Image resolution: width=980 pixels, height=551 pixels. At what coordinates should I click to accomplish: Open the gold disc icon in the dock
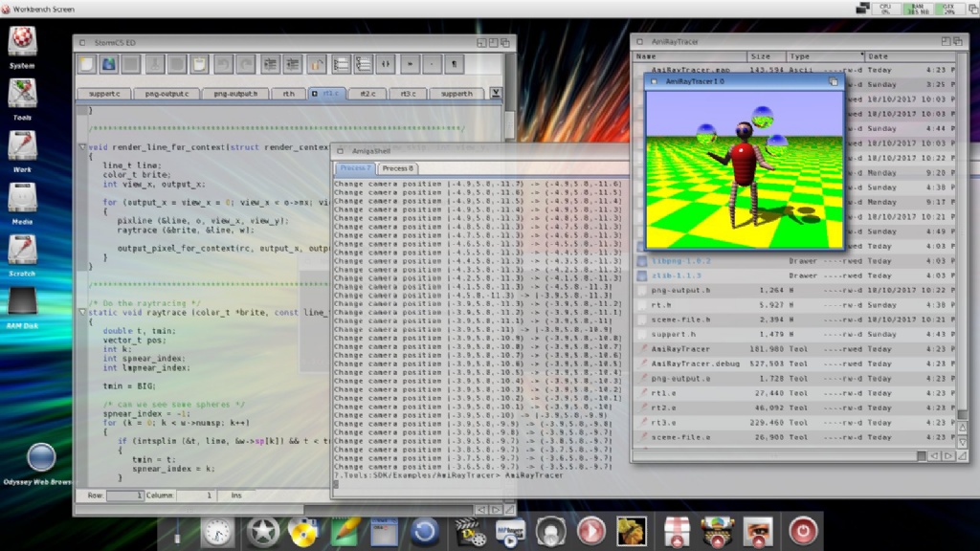(x=303, y=532)
